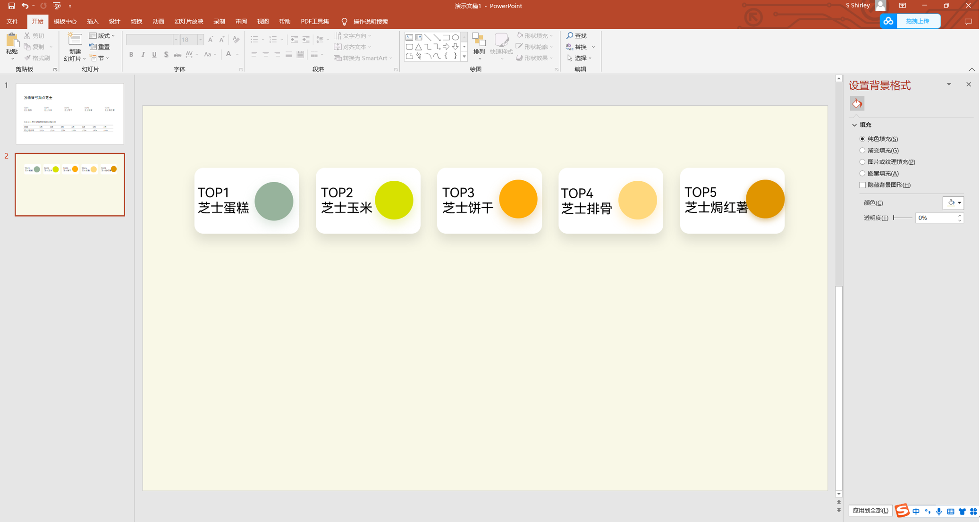The height and width of the screenshot is (522, 980).
Task: Select gradient fill radio button
Action: pyautogui.click(x=862, y=151)
